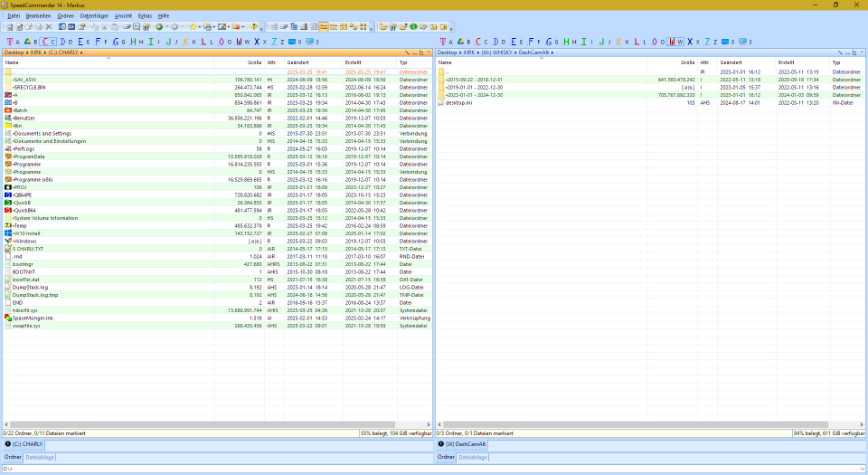Click the Benutzer folder icon
Viewport: 868px width, 475px height.
point(8,118)
